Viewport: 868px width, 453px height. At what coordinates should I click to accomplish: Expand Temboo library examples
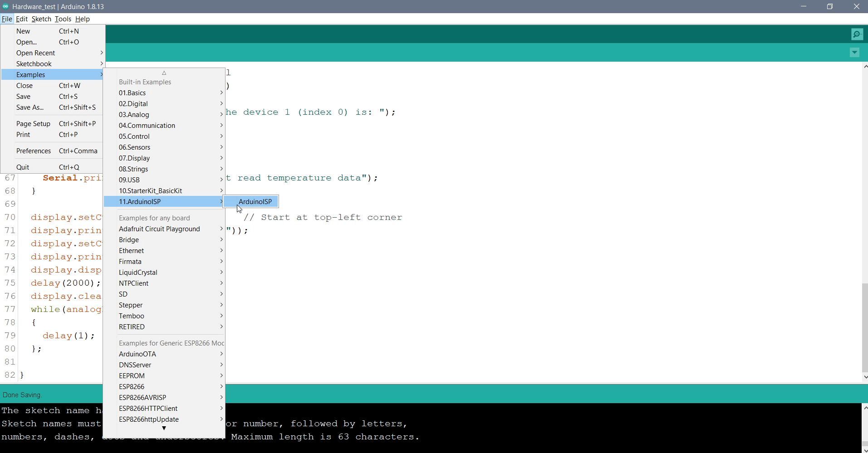point(164,316)
